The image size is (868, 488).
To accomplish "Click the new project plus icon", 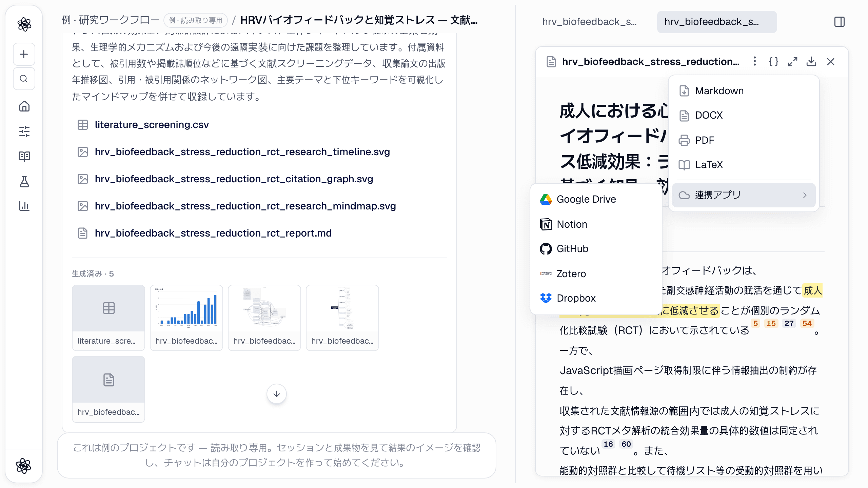I will click(24, 54).
